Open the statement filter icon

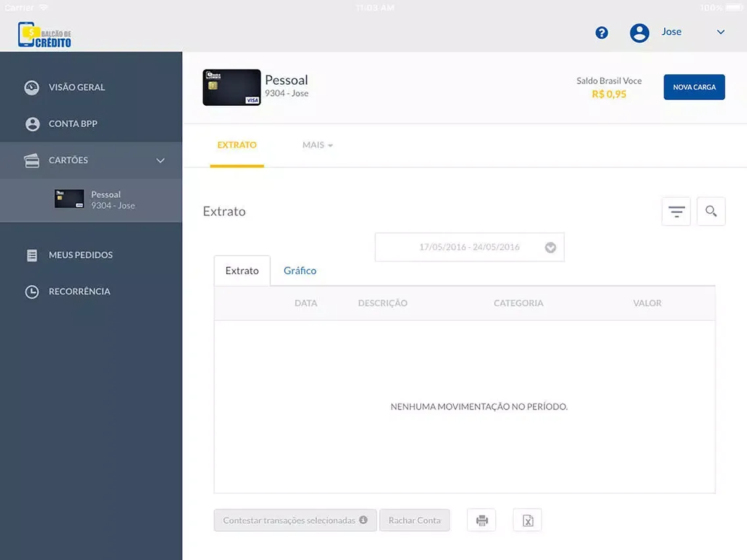tap(676, 212)
